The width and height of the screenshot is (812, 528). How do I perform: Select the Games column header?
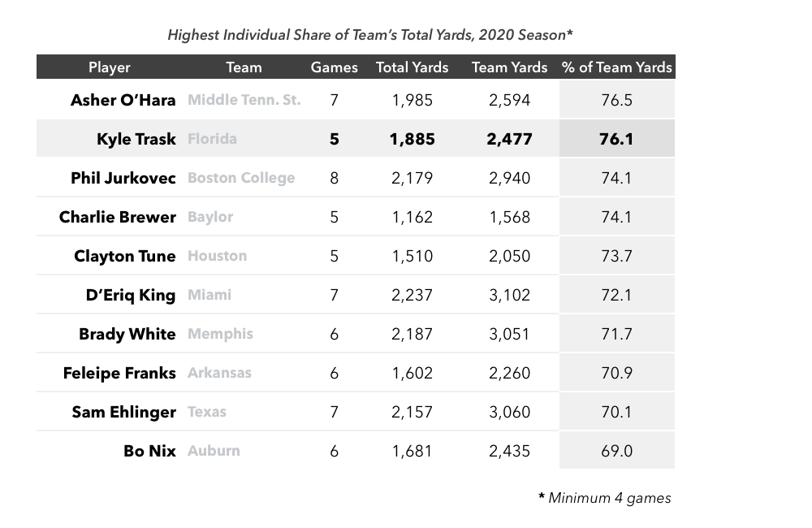(334, 67)
